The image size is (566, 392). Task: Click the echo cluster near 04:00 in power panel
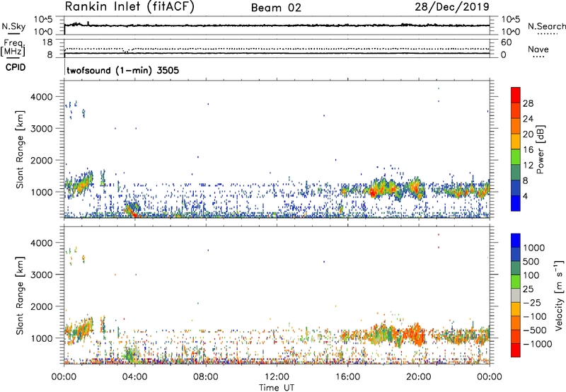point(132,209)
